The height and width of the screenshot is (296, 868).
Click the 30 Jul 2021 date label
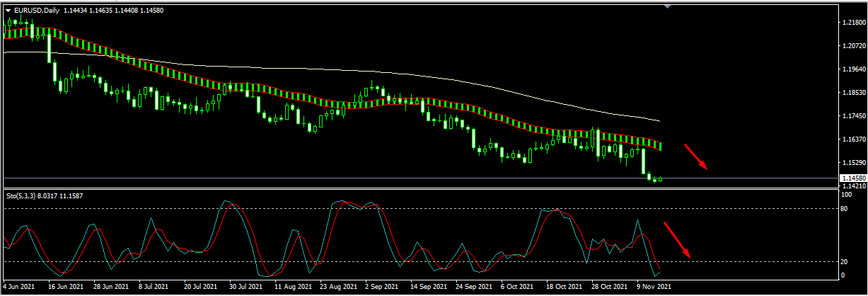(x=245, y=288)
